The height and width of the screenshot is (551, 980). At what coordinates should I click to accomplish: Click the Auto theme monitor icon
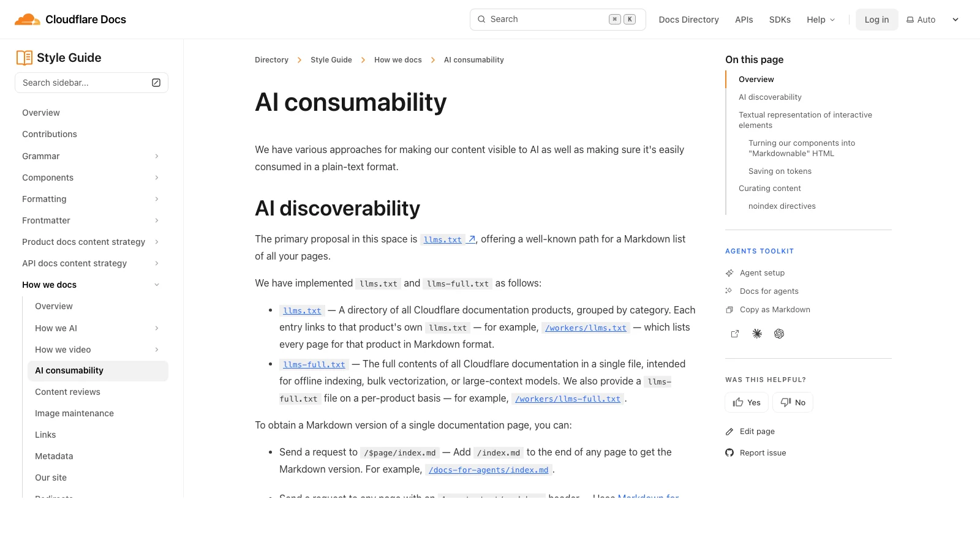point(910,20)
